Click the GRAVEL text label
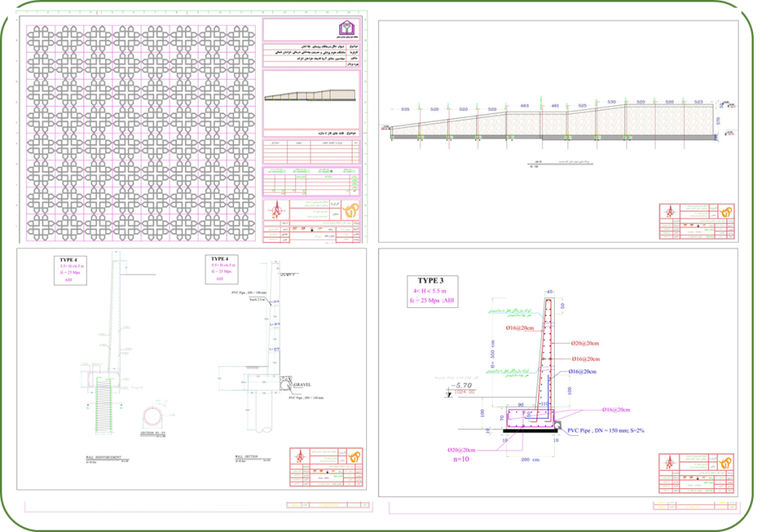Screen dimensions: 775x532 tap(313, 384)
